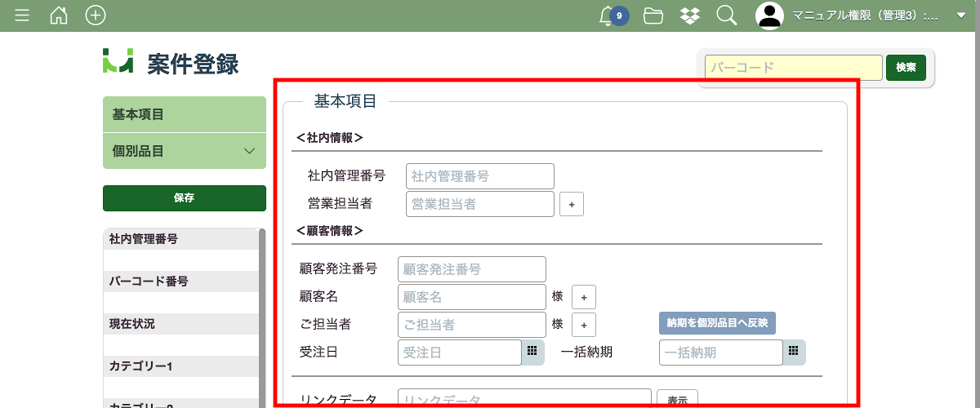980x408 pixels.
Task: Expand the user account dropdown arrow
Action: pos(960,16)
